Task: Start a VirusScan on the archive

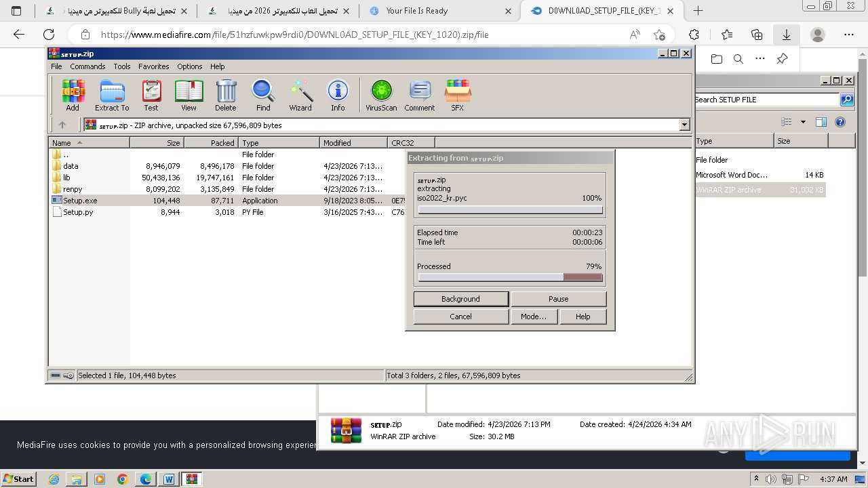Action: click(x=381, y=95)
